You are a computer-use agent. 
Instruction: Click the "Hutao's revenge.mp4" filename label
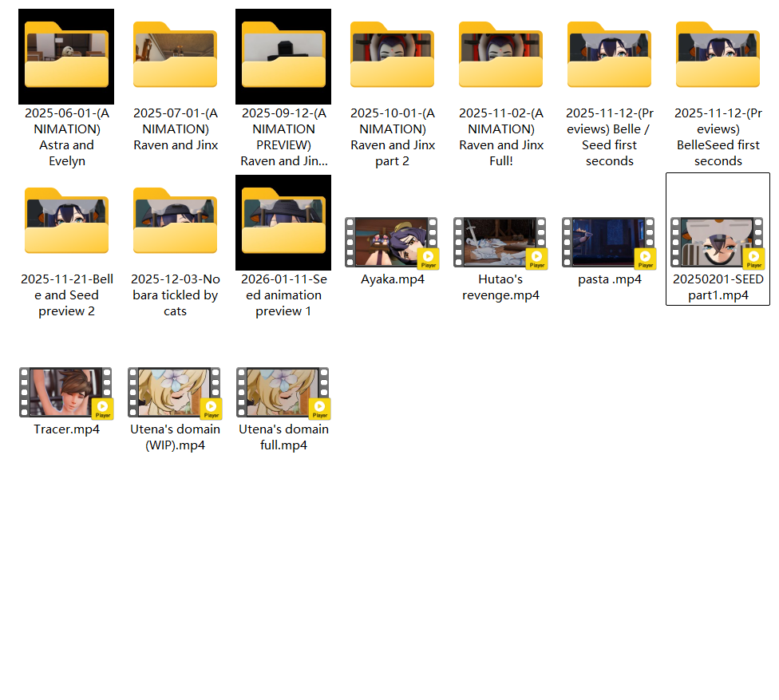(500, 287)
